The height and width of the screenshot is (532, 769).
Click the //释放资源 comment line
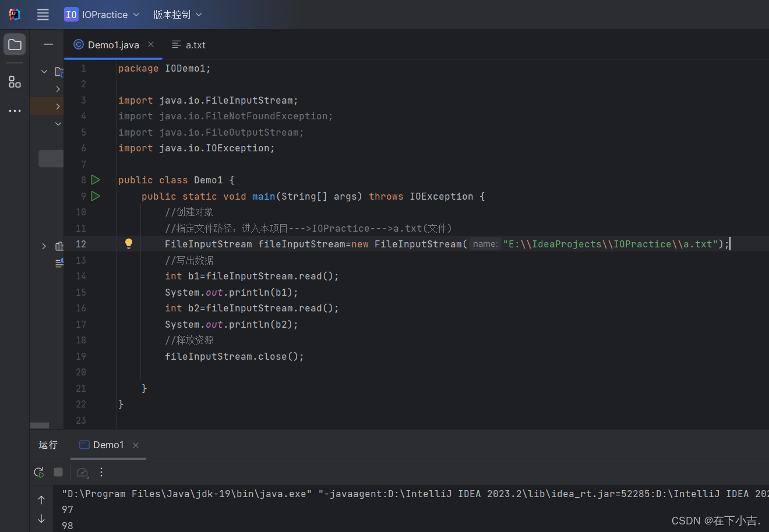189,340
